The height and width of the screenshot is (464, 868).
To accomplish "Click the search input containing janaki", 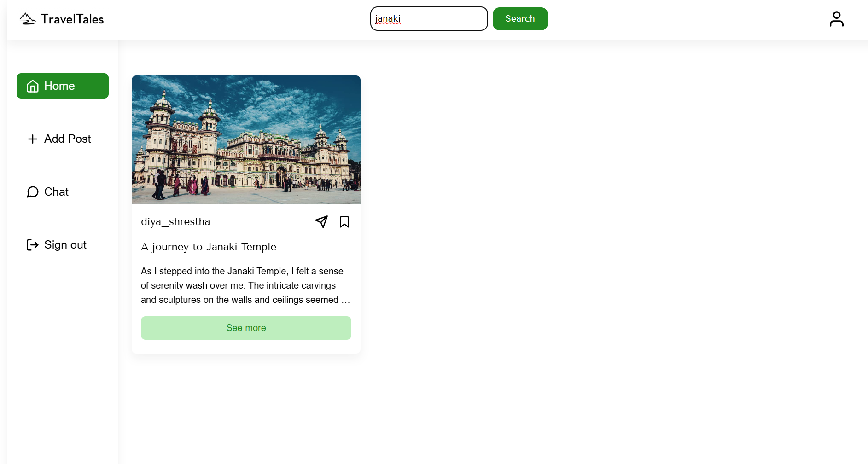I will coord(429,18).
